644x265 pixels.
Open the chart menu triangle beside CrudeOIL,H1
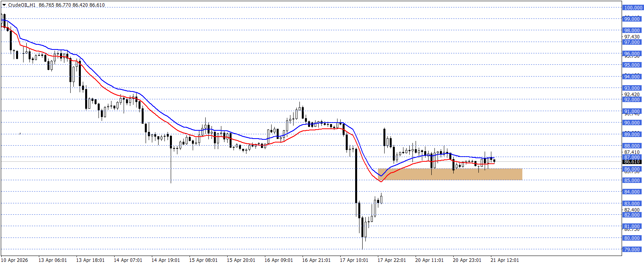point(4,5)
